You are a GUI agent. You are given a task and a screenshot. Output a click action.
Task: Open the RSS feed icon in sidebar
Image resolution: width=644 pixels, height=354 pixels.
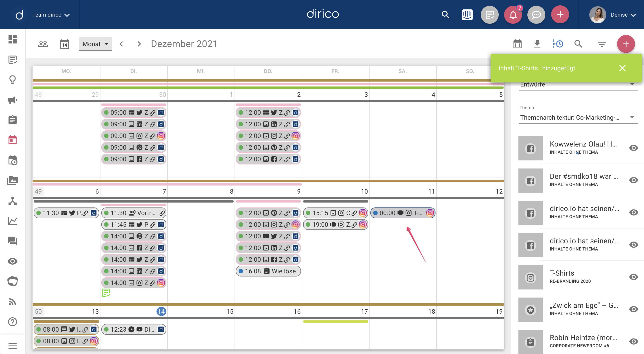pos(13,302)
